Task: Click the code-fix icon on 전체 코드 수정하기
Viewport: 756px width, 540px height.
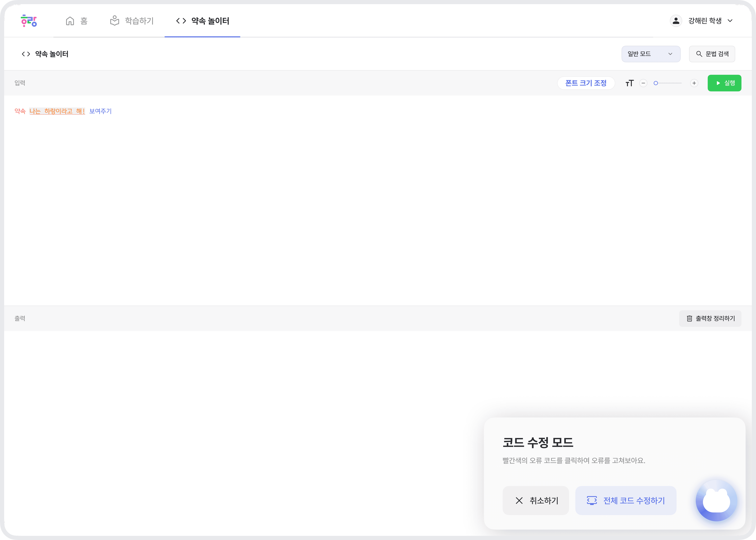Action: pos(592,500)
